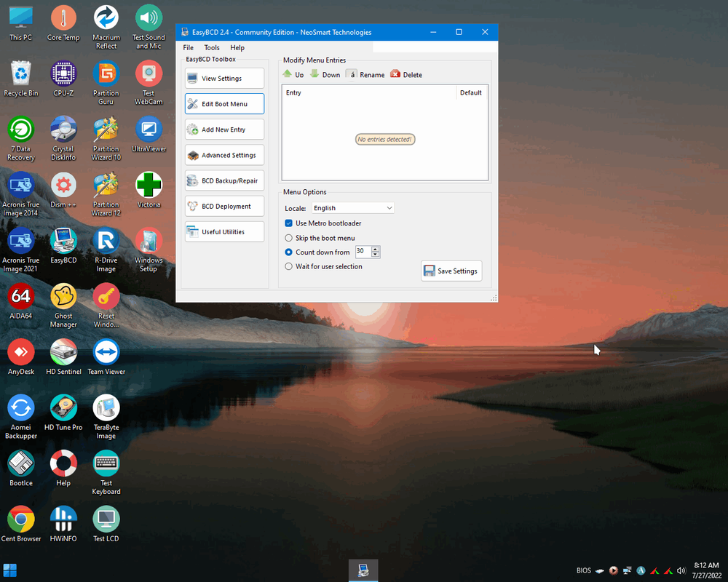Select Victoria desktop icon

coord(149,191)
